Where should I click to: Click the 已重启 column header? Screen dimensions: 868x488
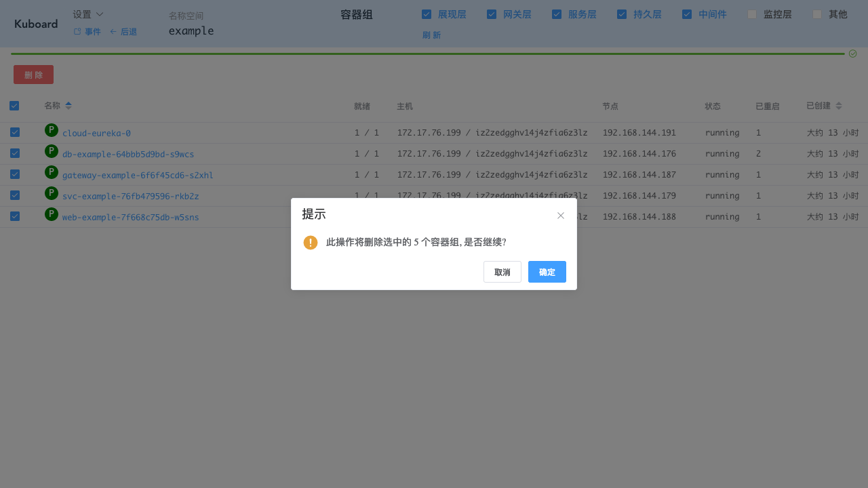pyautogui.click(x=768, y=106)
